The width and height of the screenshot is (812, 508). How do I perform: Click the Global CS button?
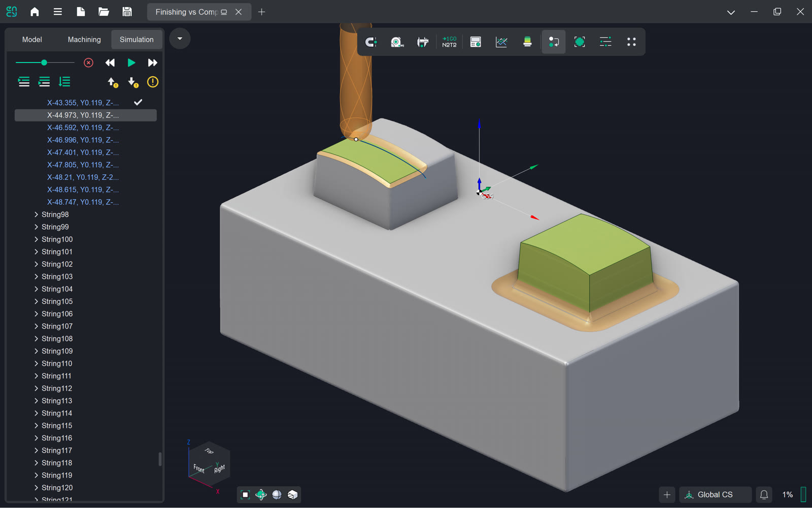[x=716, y=495]
